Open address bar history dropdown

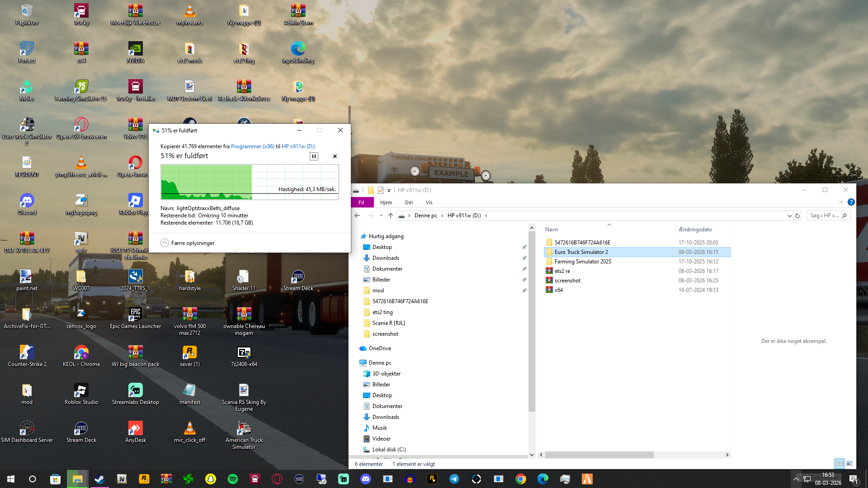pos(789,216)
